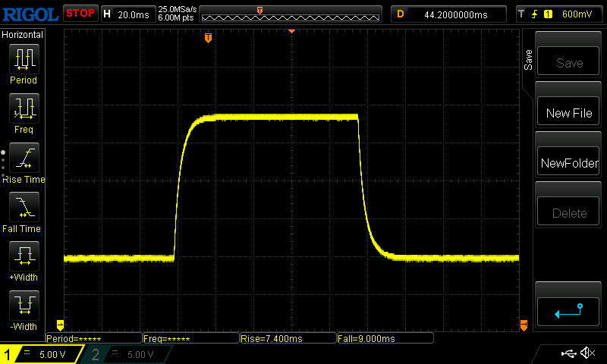Click the orange T trigger position marker
This screenshot has width=607, height=364.
point(208,38)
